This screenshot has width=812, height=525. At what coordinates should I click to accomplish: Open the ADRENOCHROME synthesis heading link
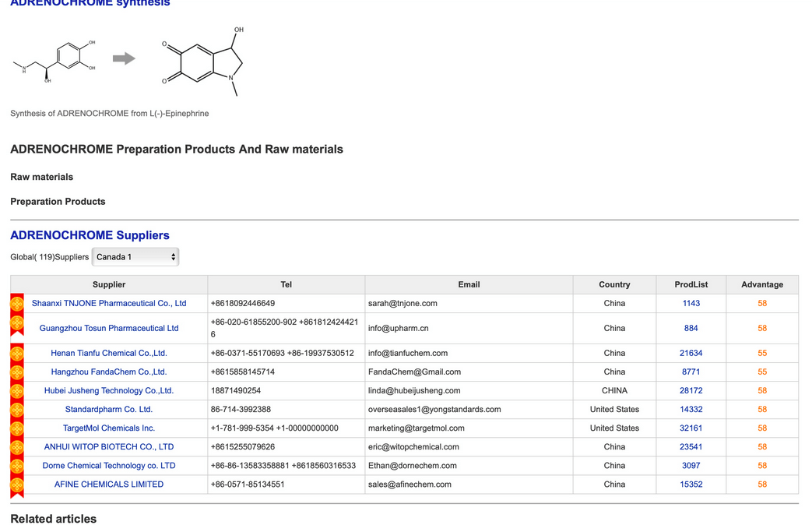(90, 3)
